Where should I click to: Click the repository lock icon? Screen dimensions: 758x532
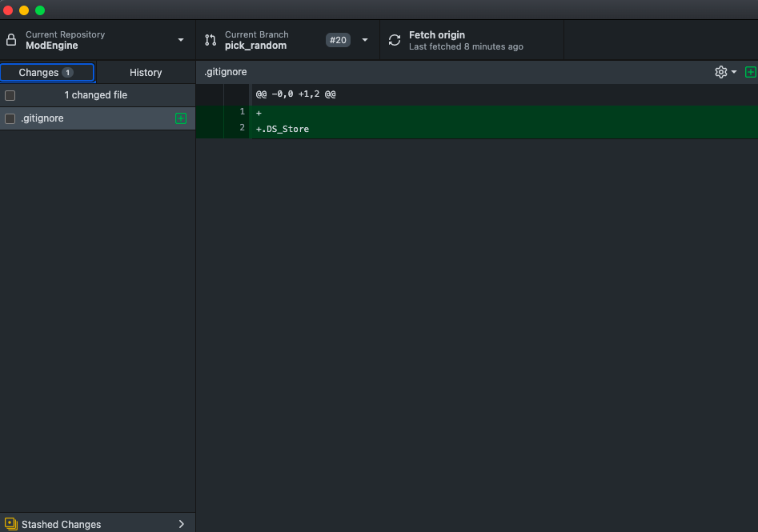11,40
